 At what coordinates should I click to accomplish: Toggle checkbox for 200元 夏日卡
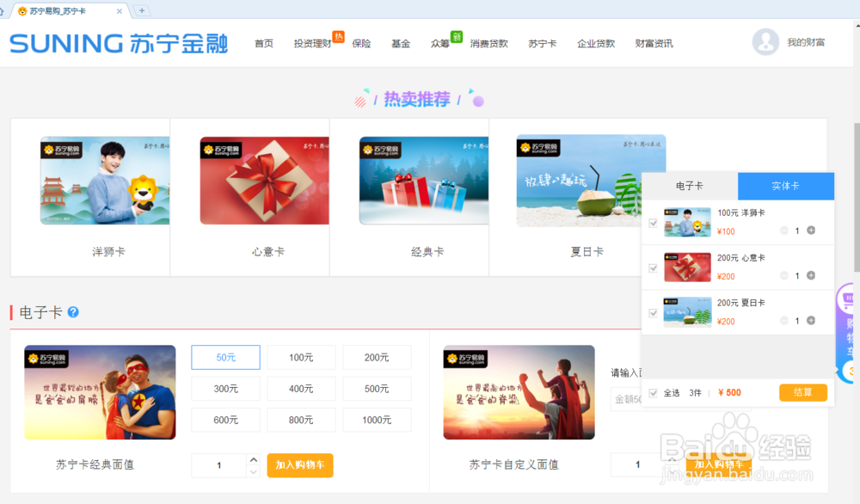coord(653,312)
